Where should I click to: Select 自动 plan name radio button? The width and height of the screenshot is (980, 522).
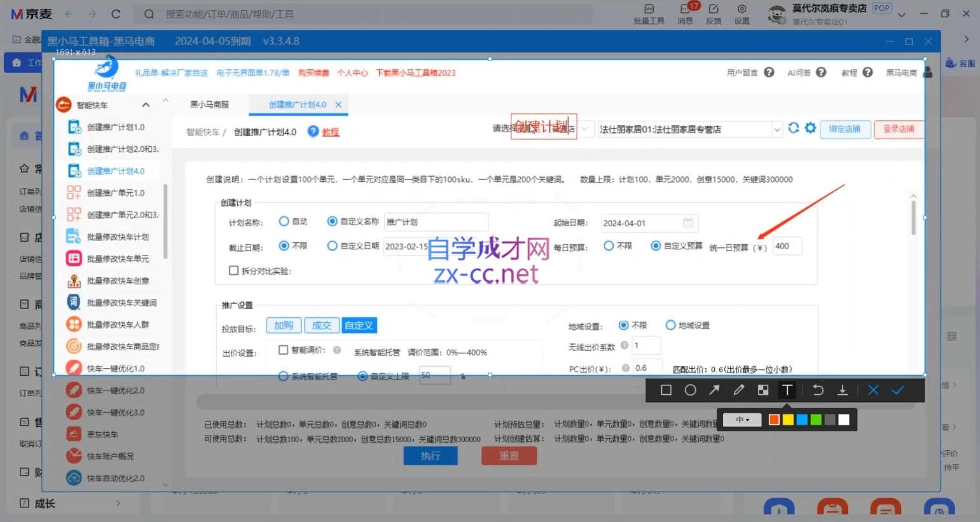click(x=284, y=221)
